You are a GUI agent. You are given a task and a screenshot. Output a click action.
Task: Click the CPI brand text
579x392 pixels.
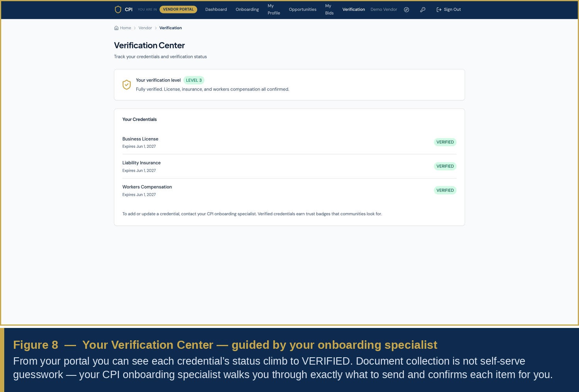click(129, 10)
